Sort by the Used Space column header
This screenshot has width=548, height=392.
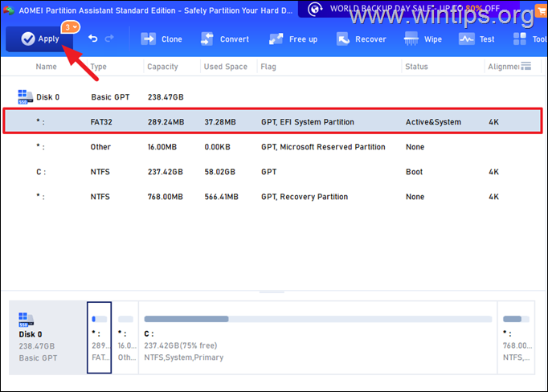pos(226,67)
